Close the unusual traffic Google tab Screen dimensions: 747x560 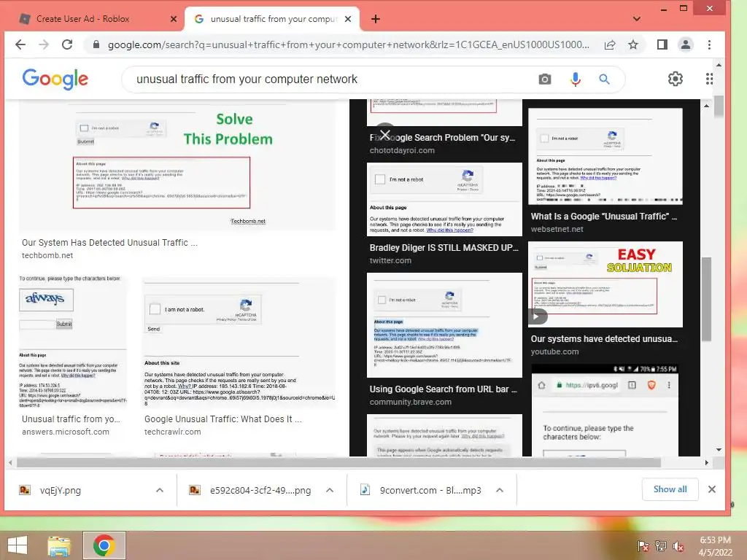coord(348,19)
